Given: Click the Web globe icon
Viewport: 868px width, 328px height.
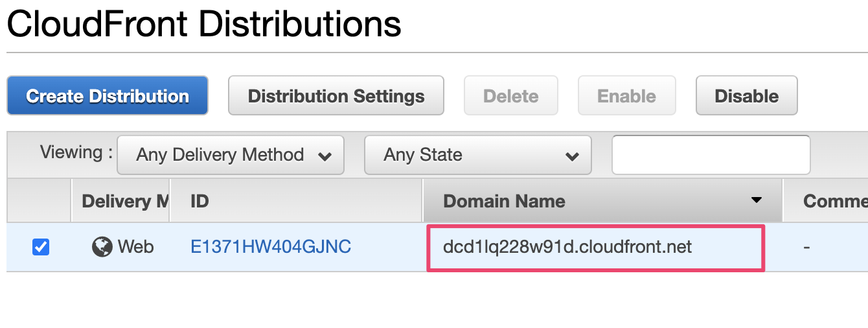Looking at the screenshot, I should pos(102,247).
